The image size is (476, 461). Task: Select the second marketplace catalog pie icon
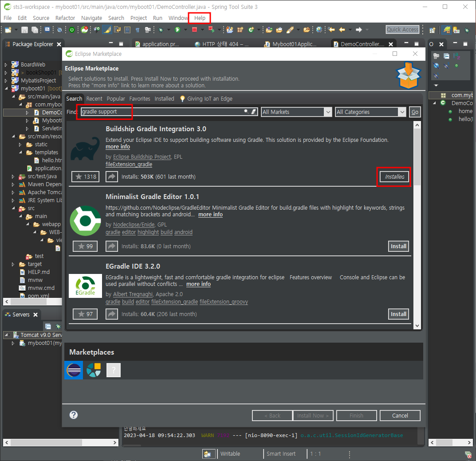[x=94, y=370]
